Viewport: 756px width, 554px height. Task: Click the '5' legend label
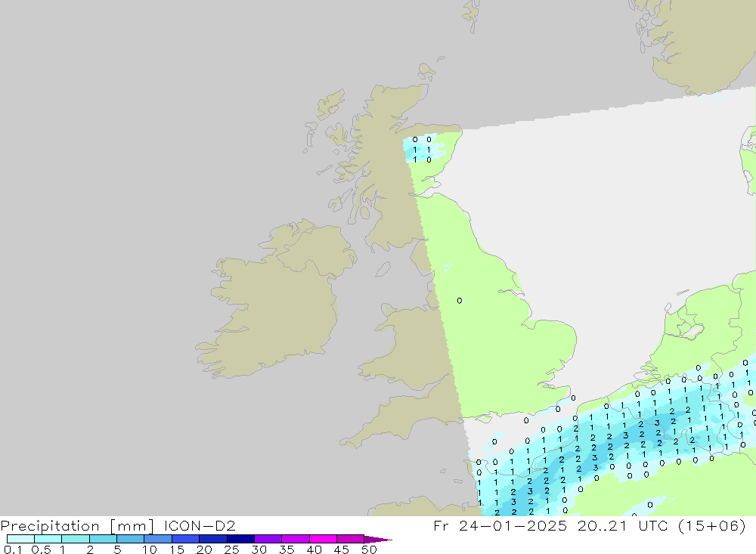click(x=117, y=549)
